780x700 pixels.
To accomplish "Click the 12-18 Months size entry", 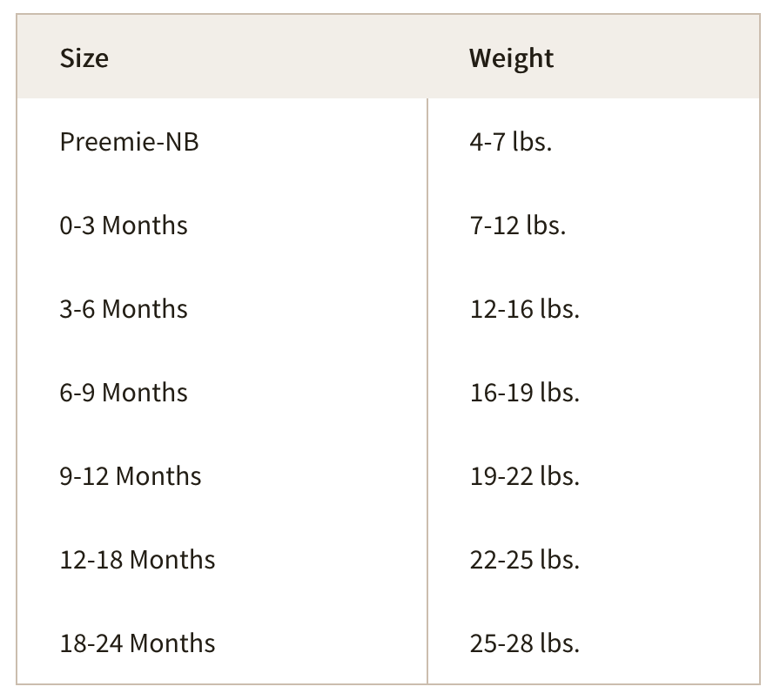I will click(138, 560).
